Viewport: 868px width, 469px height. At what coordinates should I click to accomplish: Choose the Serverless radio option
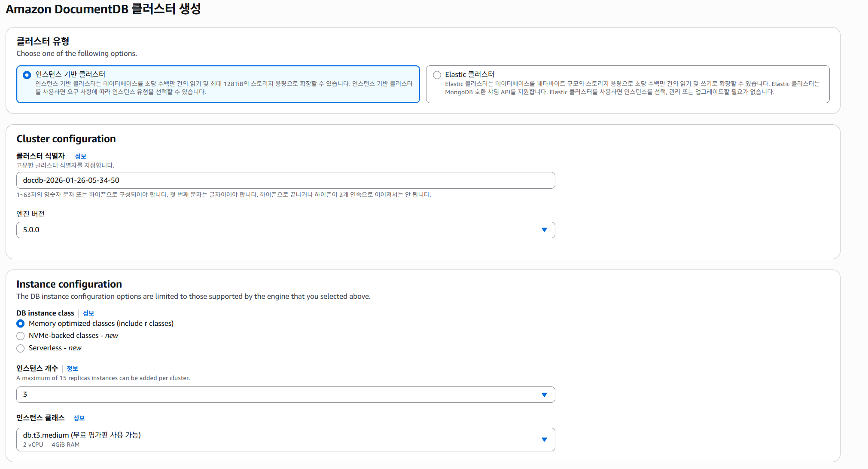tap(21, 348)
